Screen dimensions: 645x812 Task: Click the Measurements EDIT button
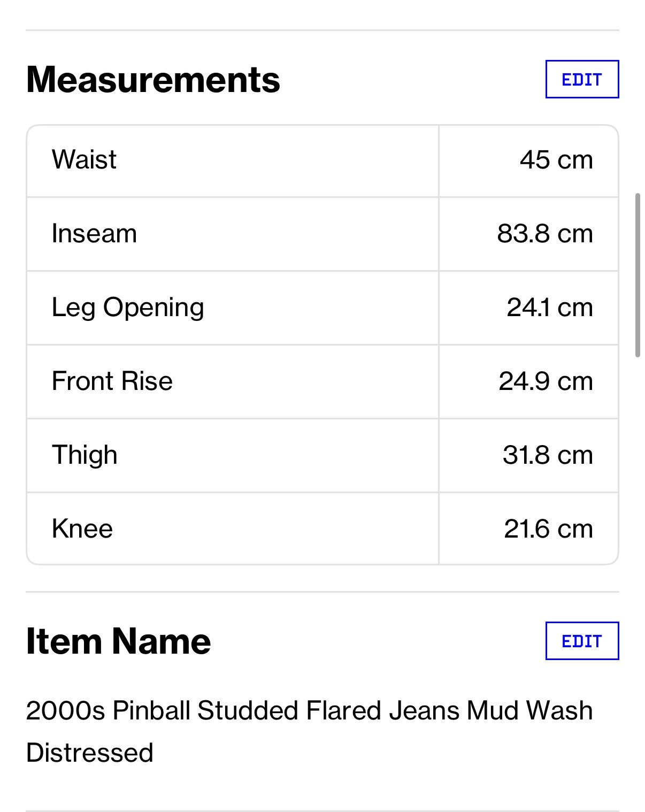tap(582, 79)
